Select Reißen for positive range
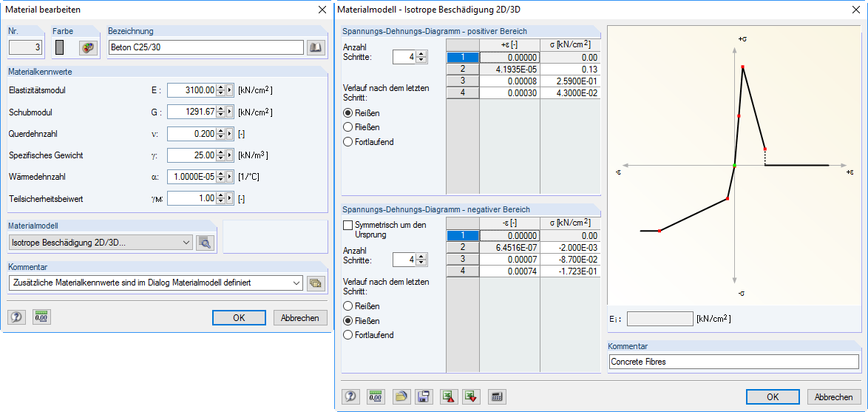Screen dimensions: 868x412 (x=348, y=112)
